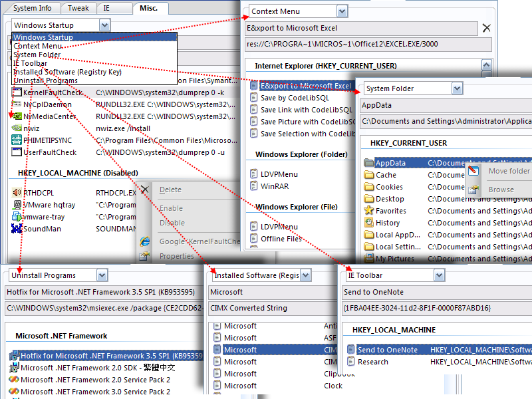Click the NvMediaCenter entry icon

[x=16, y=116]
